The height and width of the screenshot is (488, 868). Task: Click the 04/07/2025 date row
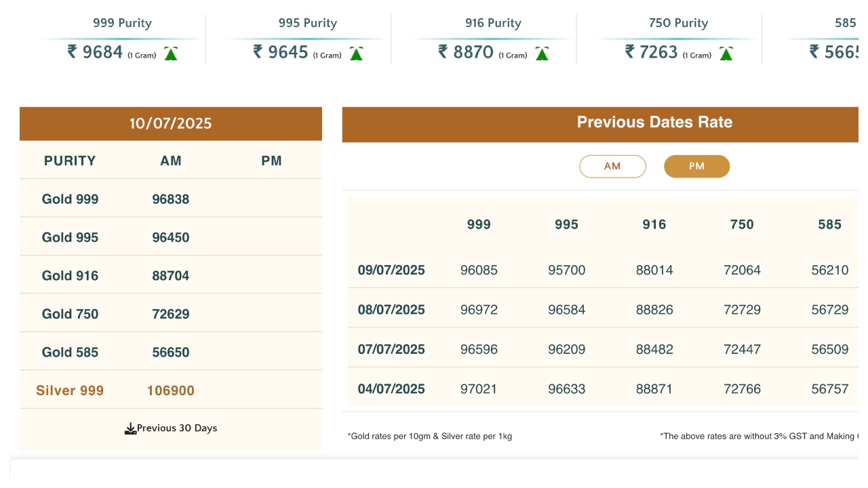click(391, 389)
